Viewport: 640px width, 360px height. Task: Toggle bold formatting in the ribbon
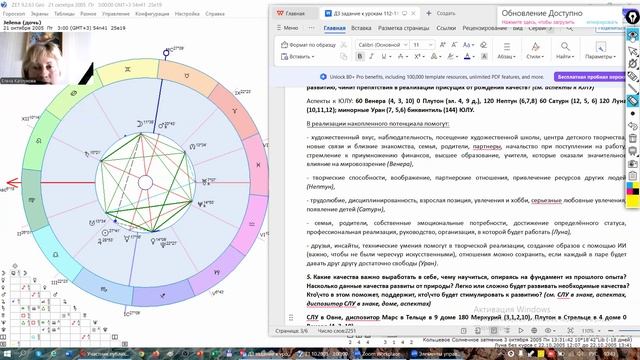click(360, 56)
